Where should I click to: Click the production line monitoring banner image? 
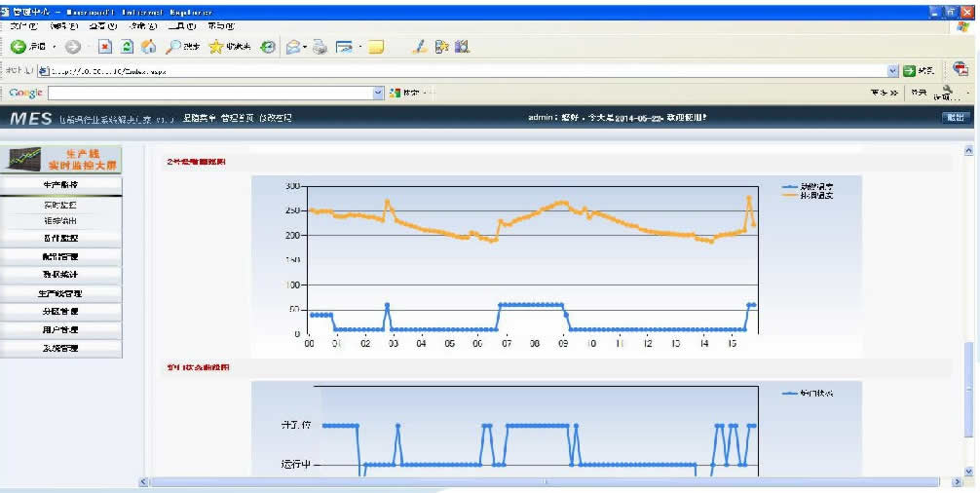pyautogui.click(x=60, y=159)
